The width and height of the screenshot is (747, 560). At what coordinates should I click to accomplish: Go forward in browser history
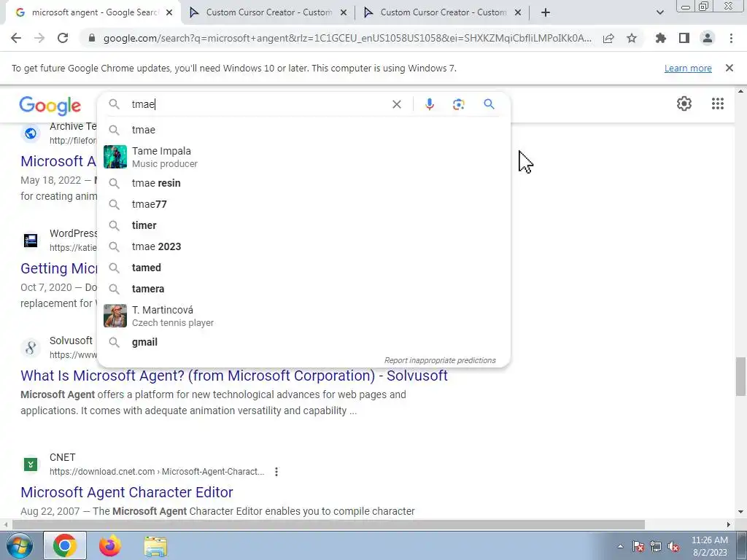pyautogui.click(x=39, y=38)
